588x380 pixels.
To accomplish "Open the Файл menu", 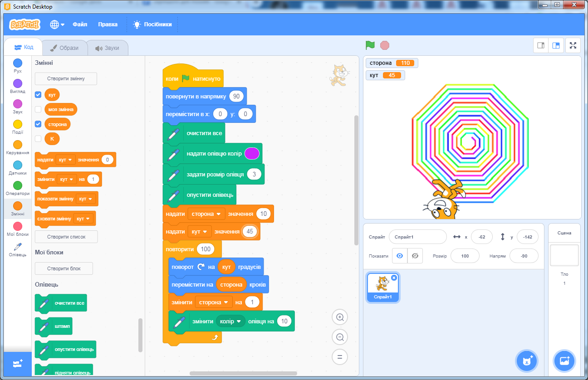I will (x=80, y=24).
